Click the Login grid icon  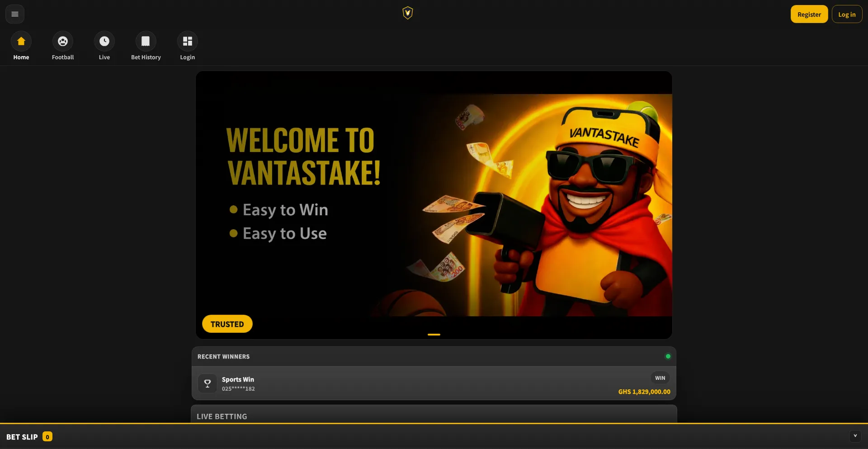[188, 41]
